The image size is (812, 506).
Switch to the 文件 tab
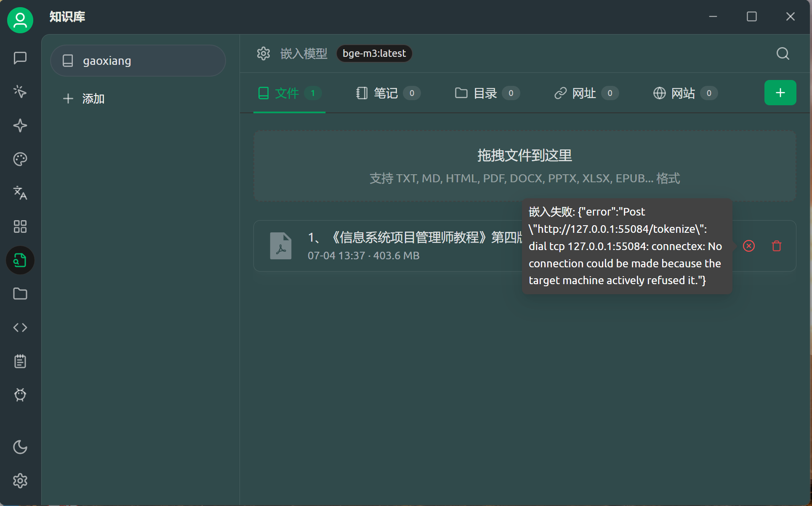click(289, 93)
